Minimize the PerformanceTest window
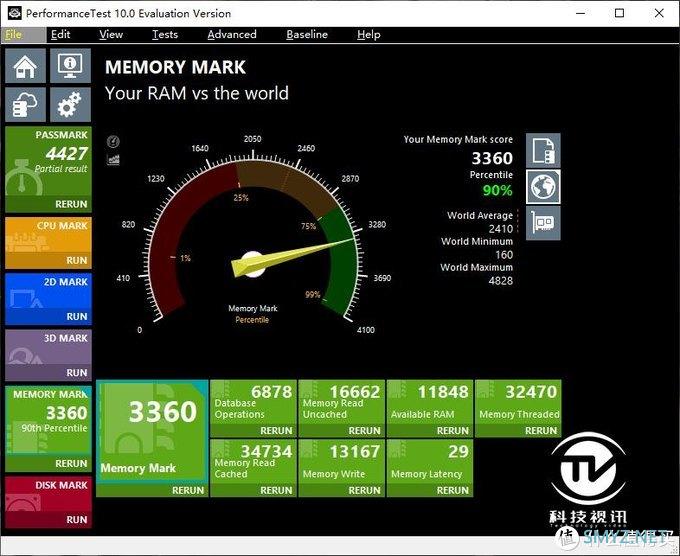 581,13
